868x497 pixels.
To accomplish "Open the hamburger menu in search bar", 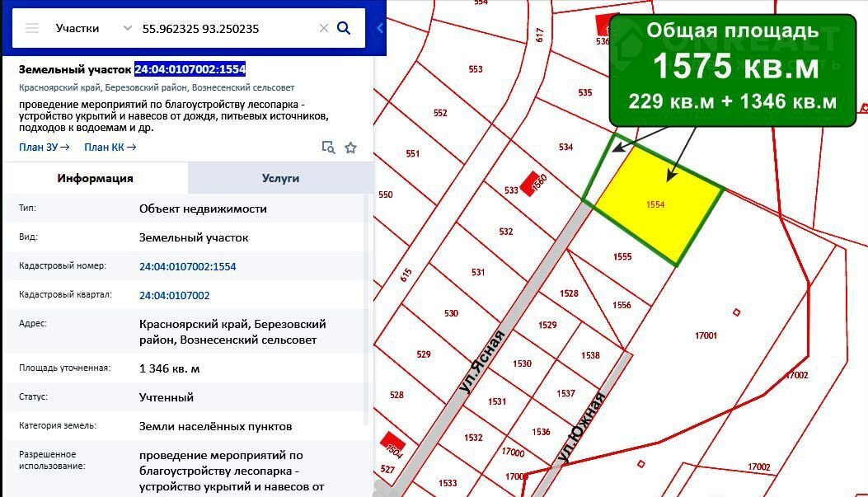I will coord(32,28).
